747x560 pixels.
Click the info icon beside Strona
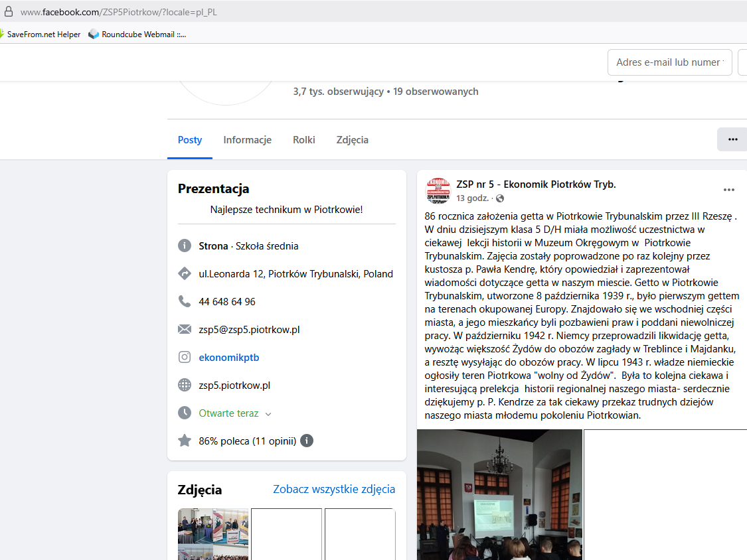click(x=185, y=246)
